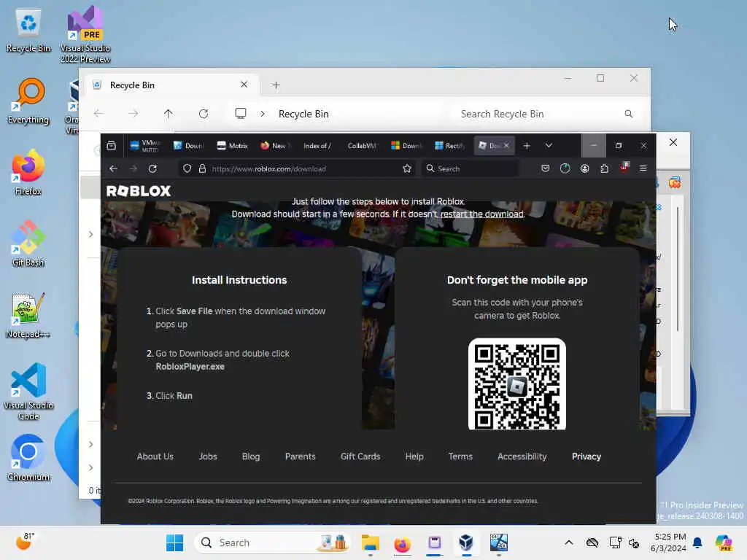
Task: Expand top navigation pane chevron in Explorer
Action: (x=90, y=234)
